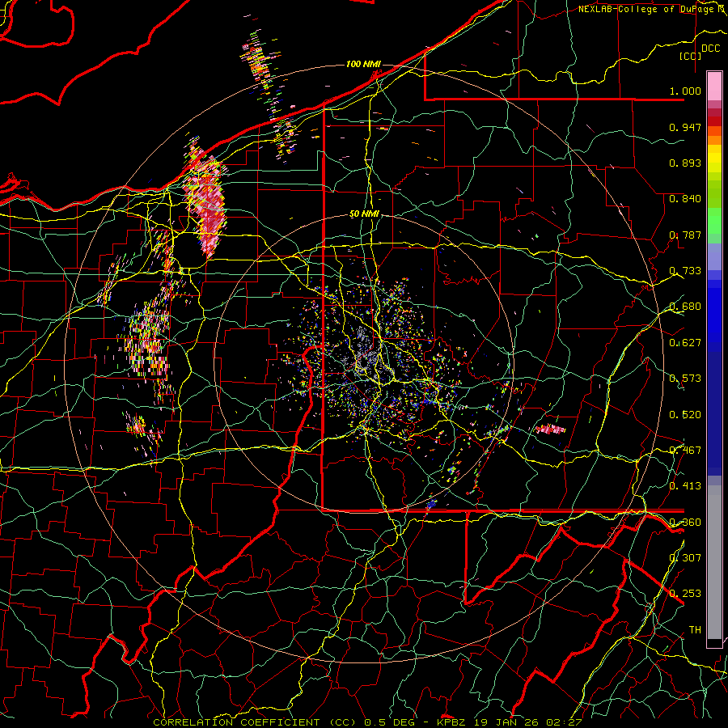The width and height of the screenshot is (728, 728).
Task: Click the 0.573 scale value
Action: pyautogui.click(x=685, y=379)
